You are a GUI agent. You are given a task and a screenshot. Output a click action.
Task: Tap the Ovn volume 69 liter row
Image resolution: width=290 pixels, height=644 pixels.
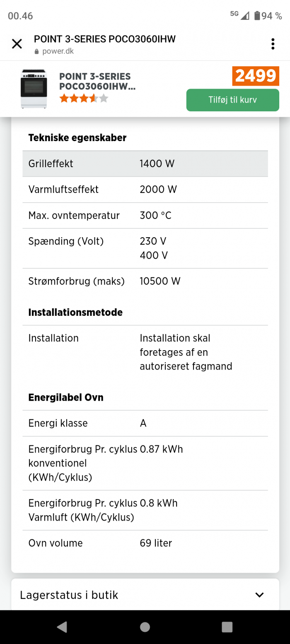[145, 543]
